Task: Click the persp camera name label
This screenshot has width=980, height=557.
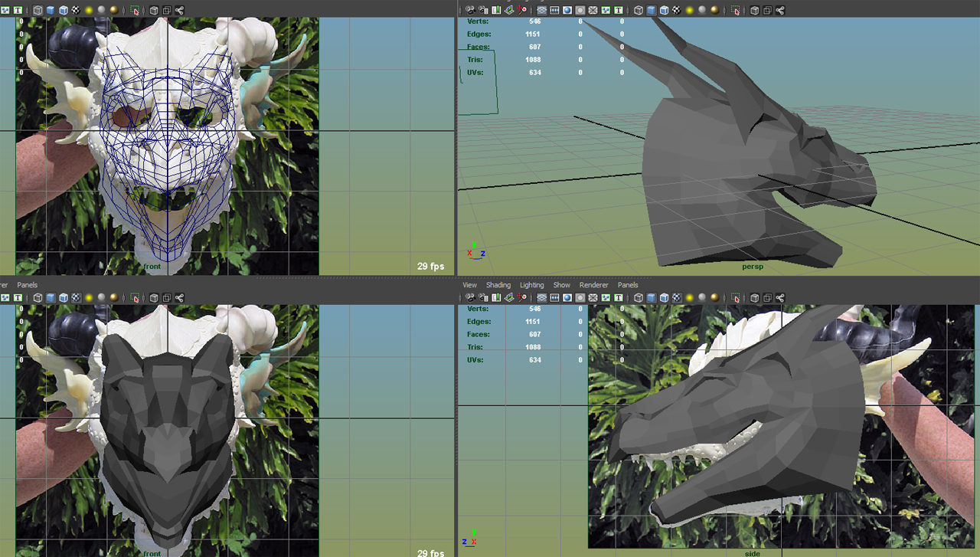Action: [x=753, y=267]
